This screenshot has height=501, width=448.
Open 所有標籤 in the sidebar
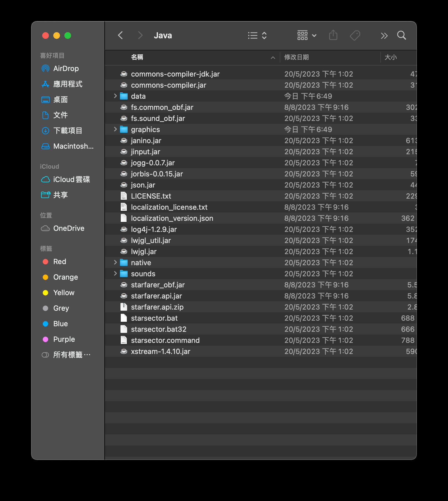pos(71,355)
